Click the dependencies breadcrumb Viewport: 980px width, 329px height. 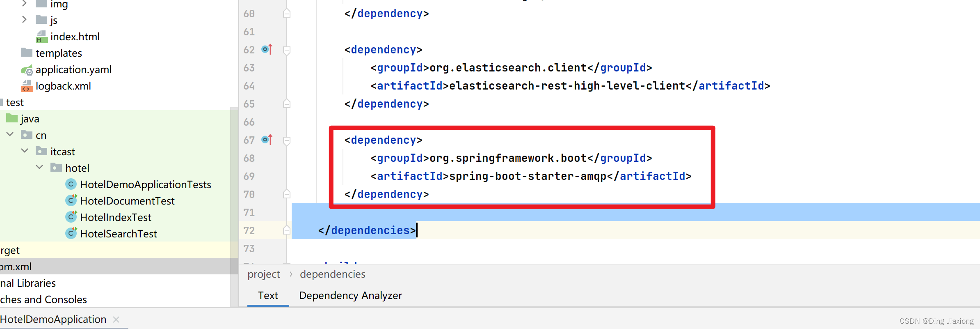tap(333, 274)
